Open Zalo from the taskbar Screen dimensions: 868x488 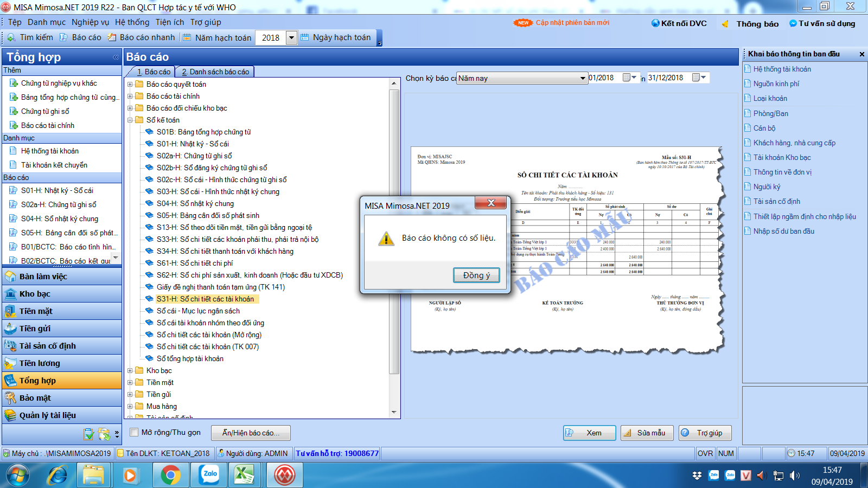(x=209, y=475)
